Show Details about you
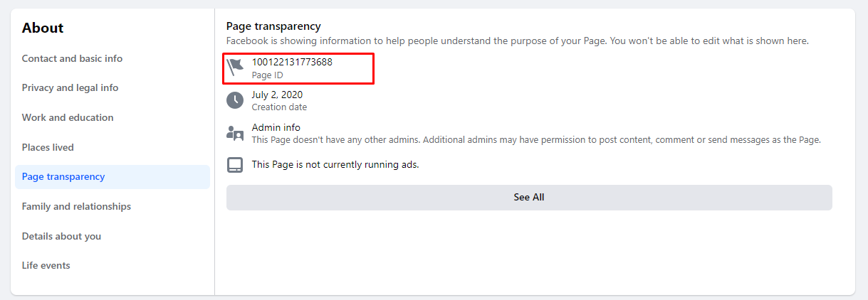 click(61, 236)
